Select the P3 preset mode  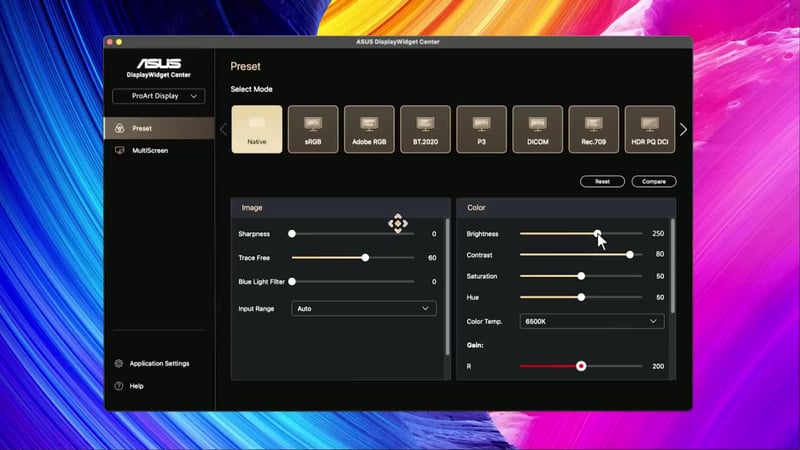pos(481,129)
